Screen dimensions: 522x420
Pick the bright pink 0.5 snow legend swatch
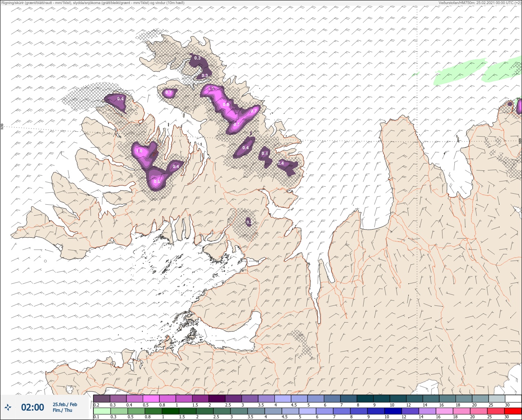(x=151, y=398)
